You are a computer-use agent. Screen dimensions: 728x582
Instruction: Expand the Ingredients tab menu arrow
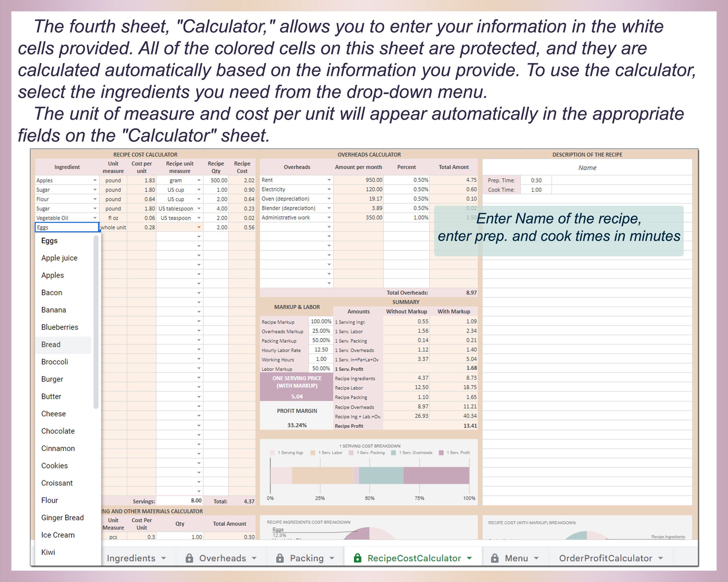point(164,558)
